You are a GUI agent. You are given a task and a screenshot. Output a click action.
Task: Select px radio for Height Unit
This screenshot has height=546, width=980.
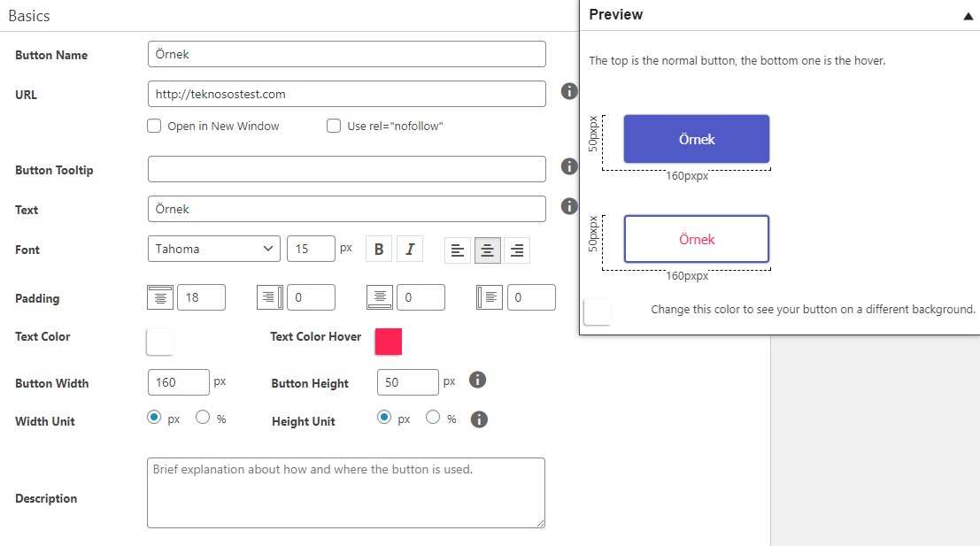(x=384, y=418)
